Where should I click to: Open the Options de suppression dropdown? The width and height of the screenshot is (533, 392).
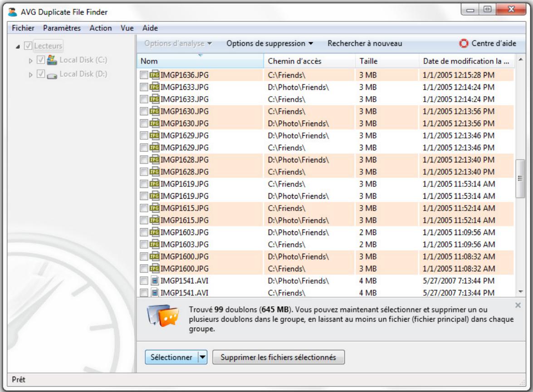click(269, 44)
